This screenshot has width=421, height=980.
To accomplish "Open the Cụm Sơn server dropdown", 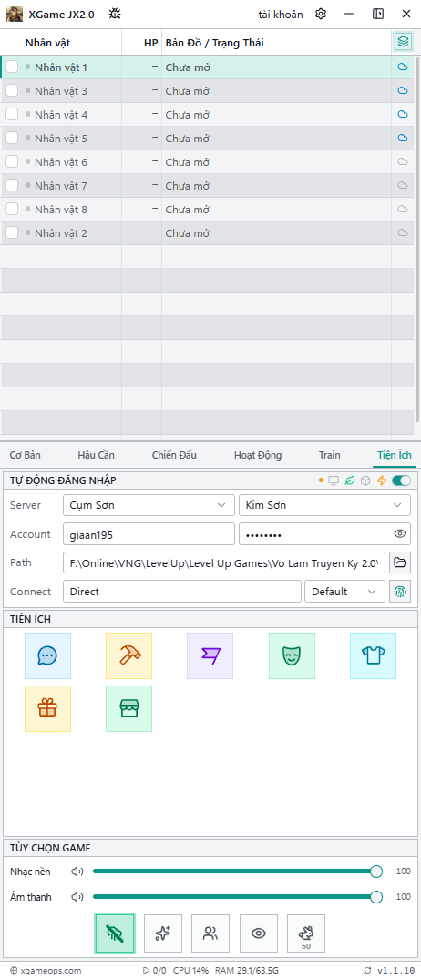I will (148, 505).
